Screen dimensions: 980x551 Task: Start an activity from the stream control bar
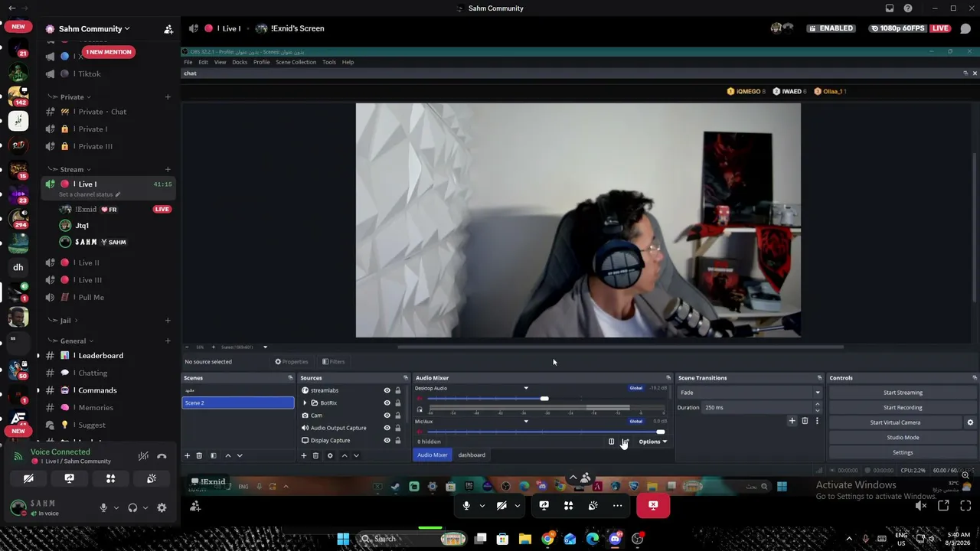pyautogui.click(x=568, y=505)
